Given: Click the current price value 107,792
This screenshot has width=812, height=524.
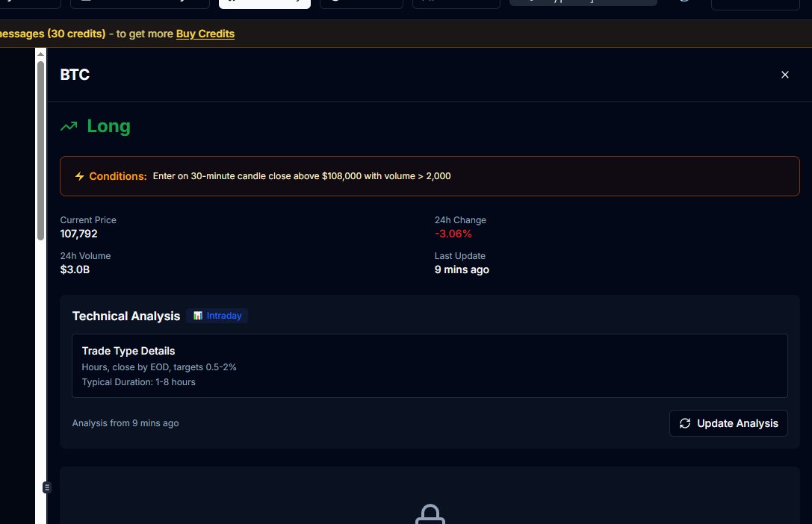Looking at the screenshot, I should click(78, 234).
